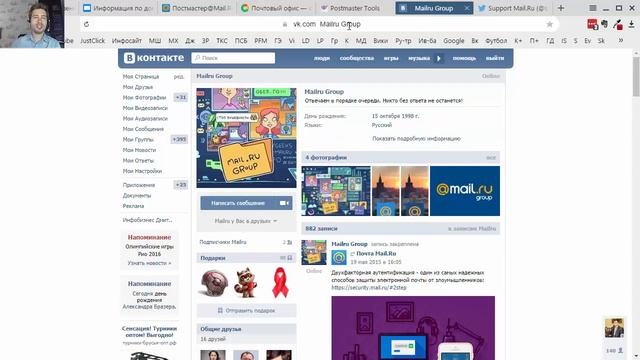The image size is (640, 360).
Task: Click the vk.com address bar
Action: pos(320,24)
